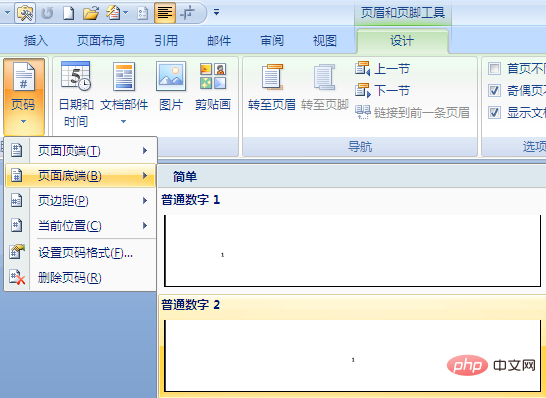Select the 普通数字 2 page number preview
Image resolution: width=546 pixels, height=398 pixels.
[352, 346]
